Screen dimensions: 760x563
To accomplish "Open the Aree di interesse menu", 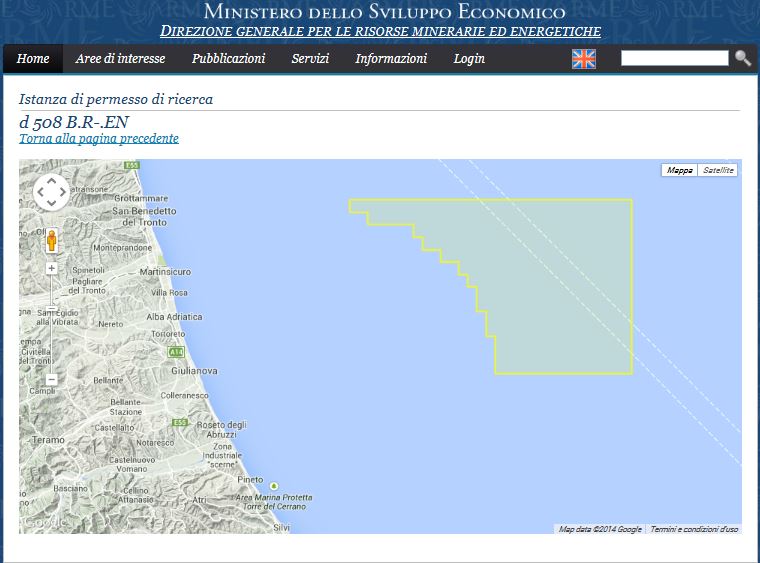I will tap(120, 59).
